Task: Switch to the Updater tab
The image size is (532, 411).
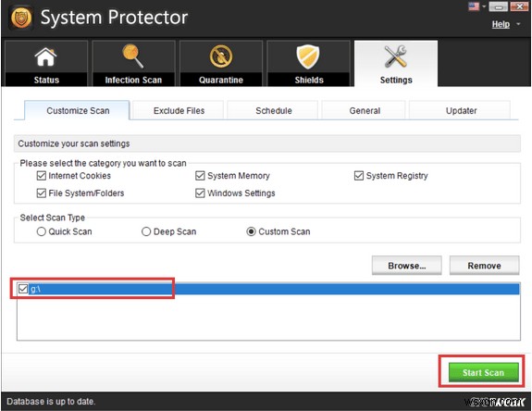Action: [x=461, y=110]
